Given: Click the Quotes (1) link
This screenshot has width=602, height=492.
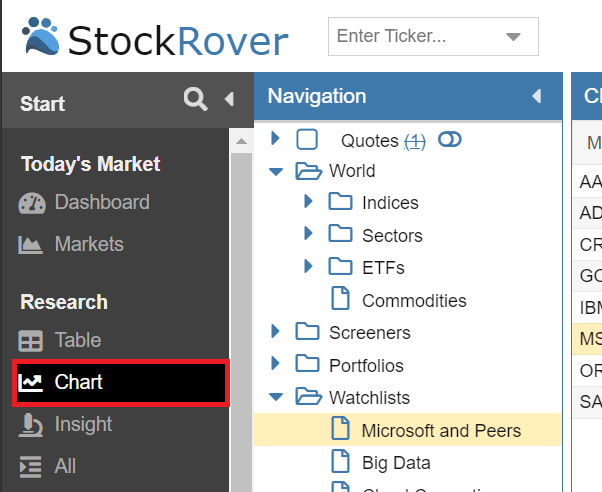Looking at the screenshot, I should 415,141.
